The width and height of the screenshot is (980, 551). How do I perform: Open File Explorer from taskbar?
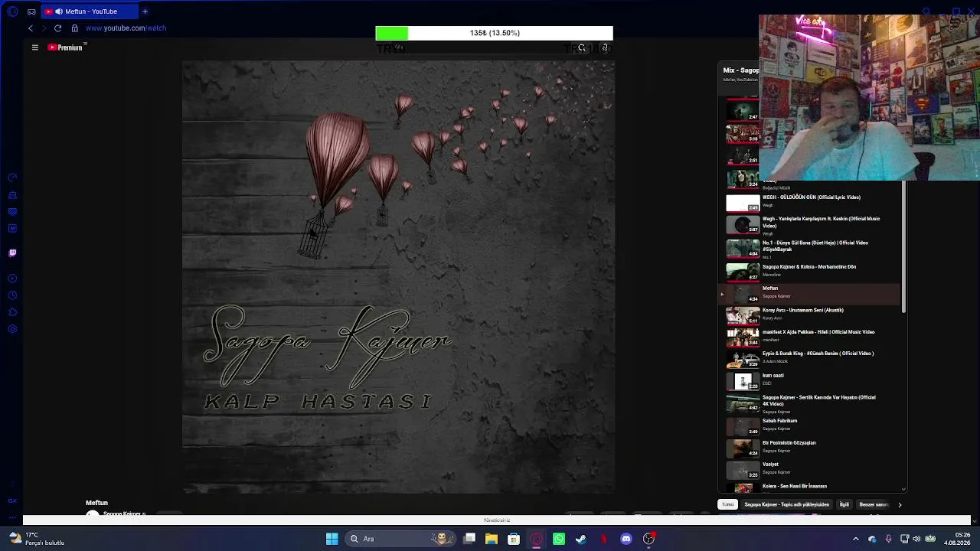(x=492, y=539)
